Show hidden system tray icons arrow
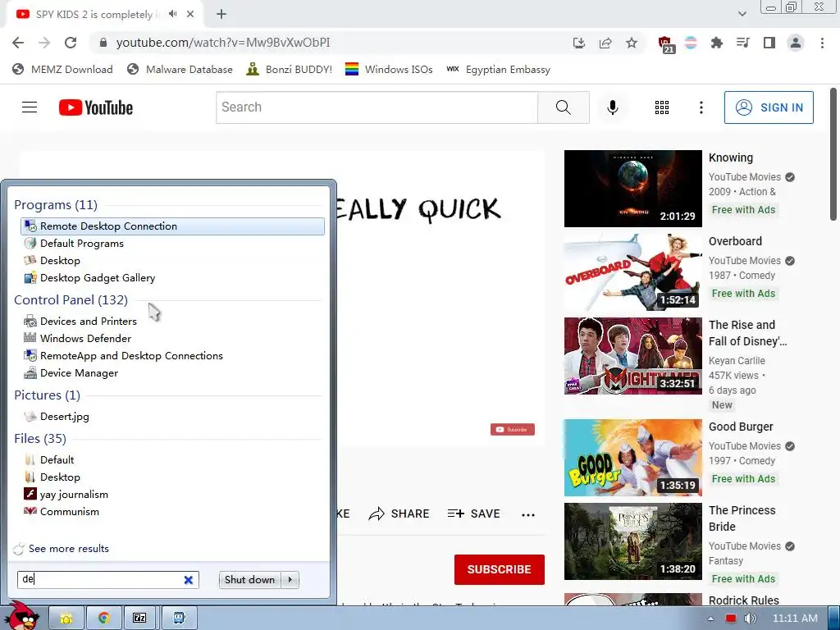Image resolution: width=840 pixels, height=630 pixels. click(x=710, y=619)
